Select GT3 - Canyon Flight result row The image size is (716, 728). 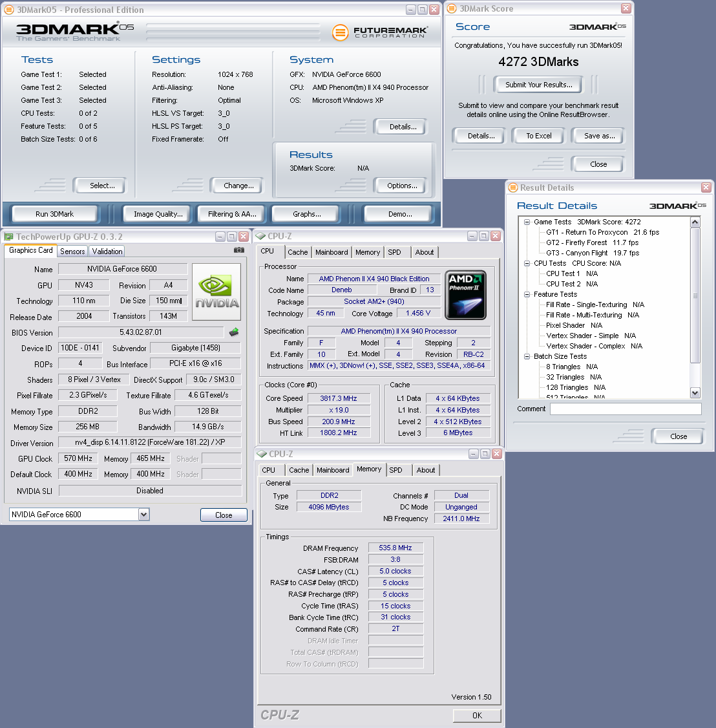593,253
